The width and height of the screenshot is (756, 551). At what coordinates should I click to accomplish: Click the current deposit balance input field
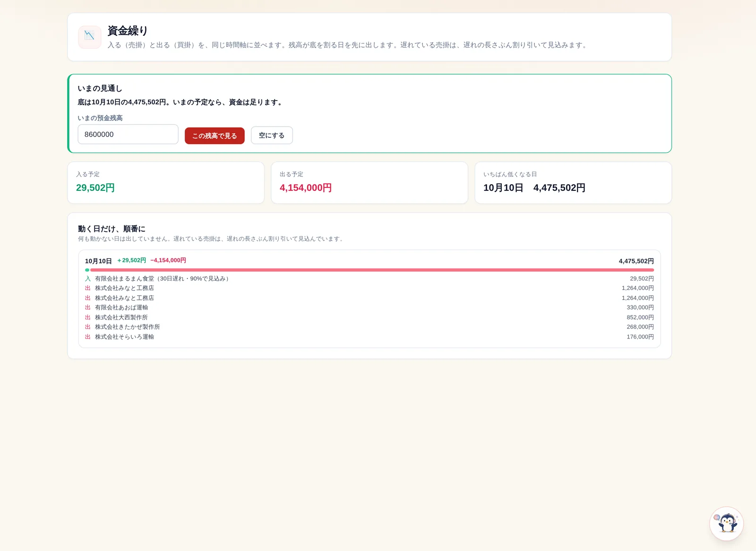[x=128, y=135]
